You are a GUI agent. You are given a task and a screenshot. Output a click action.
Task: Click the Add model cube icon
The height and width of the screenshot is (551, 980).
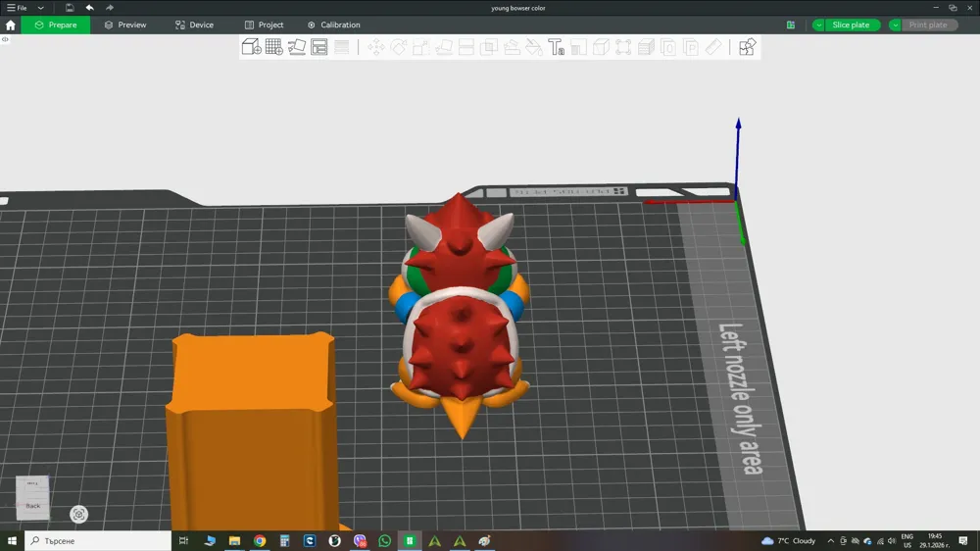click(251, 47)
